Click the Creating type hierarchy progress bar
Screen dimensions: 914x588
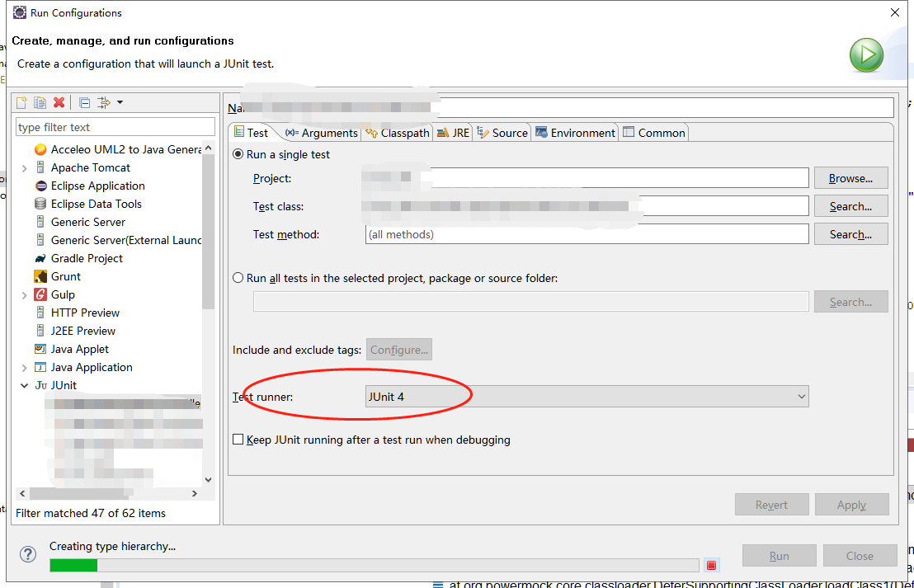pos(375,565)
